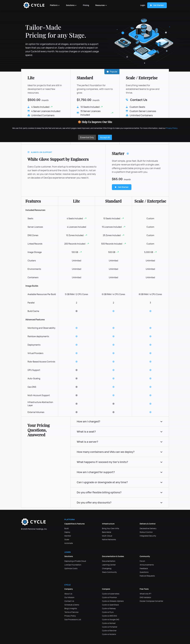Open the Resources nav menu
The height and width of the screenshot is (644, 190).
coord(101,5)
